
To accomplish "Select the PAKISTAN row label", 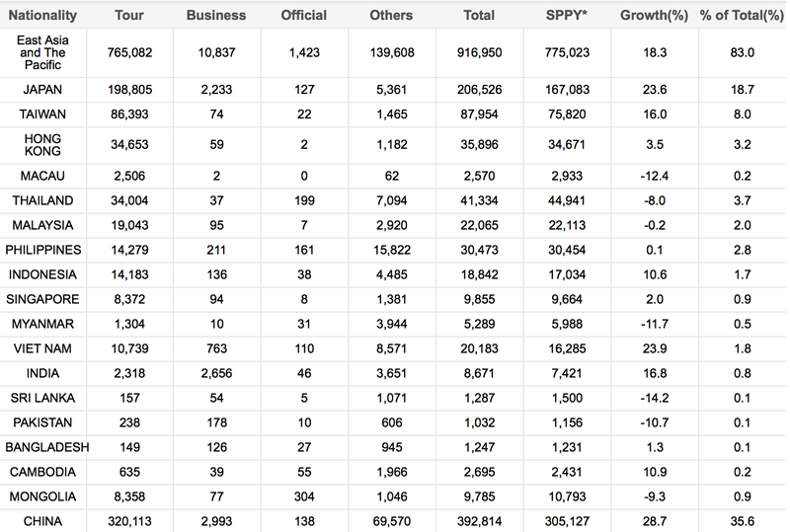I will [42, 422].
